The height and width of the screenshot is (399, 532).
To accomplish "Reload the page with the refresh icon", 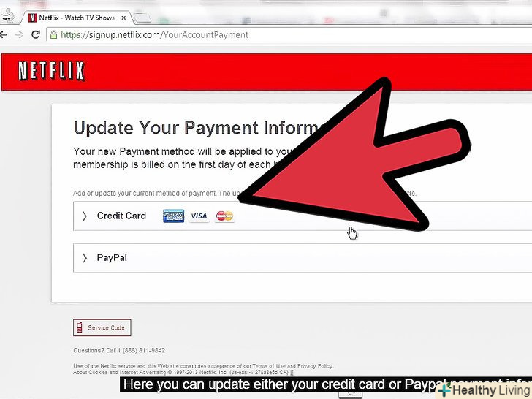I will point(36,34).
